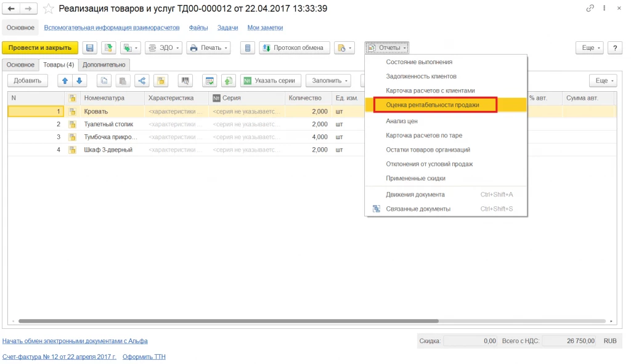Click the Указать серии button
The width and height of the screenshot is (631, 364).
pyautogui.click(x=271, y=81)
